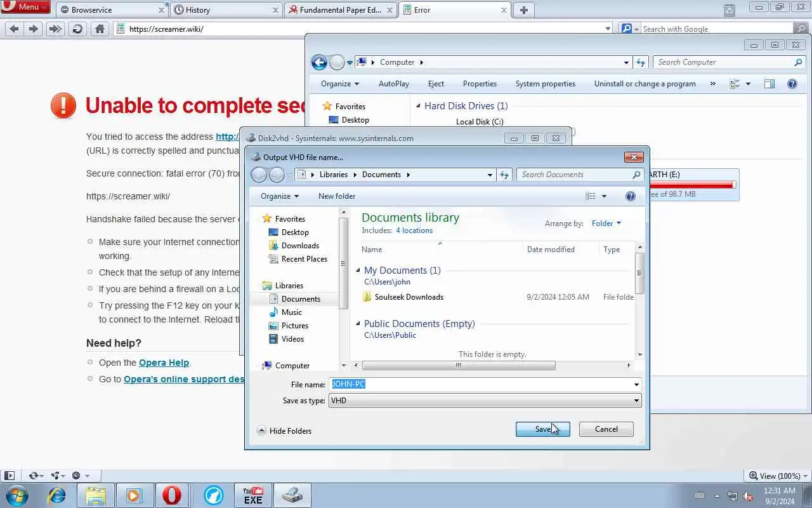Open Opera's online support desk link
This screenshot has width=812, height=508.
(184, 379)
